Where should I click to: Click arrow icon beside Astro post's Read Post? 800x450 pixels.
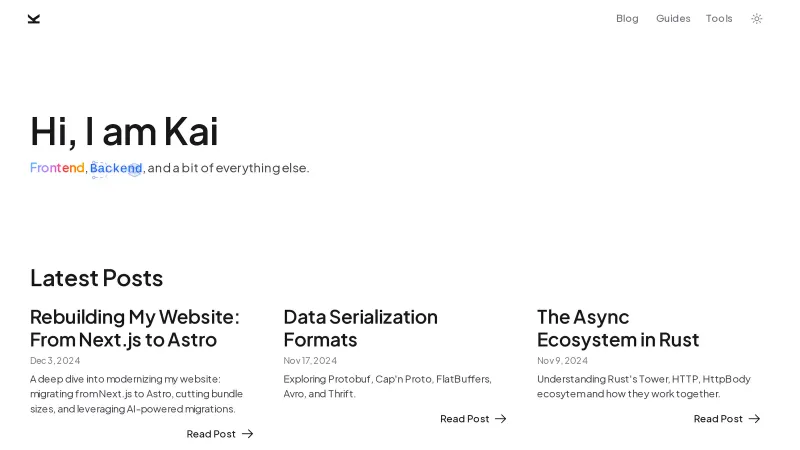[x=248, y=434]
